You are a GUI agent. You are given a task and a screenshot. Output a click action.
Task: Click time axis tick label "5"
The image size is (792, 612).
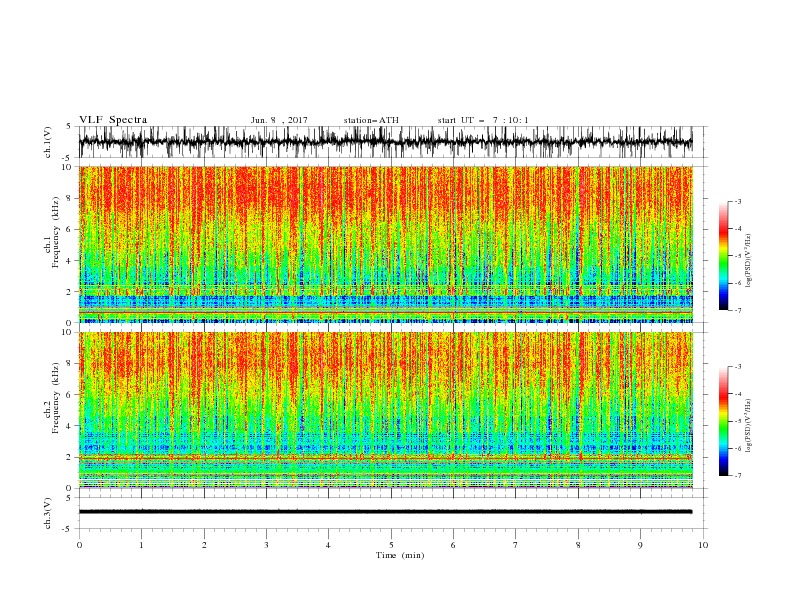391,545
